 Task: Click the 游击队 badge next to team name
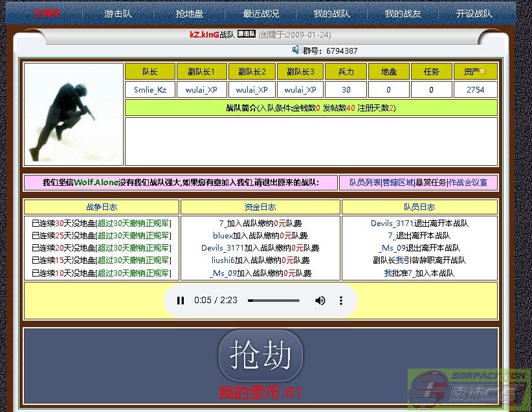(247, 34)
